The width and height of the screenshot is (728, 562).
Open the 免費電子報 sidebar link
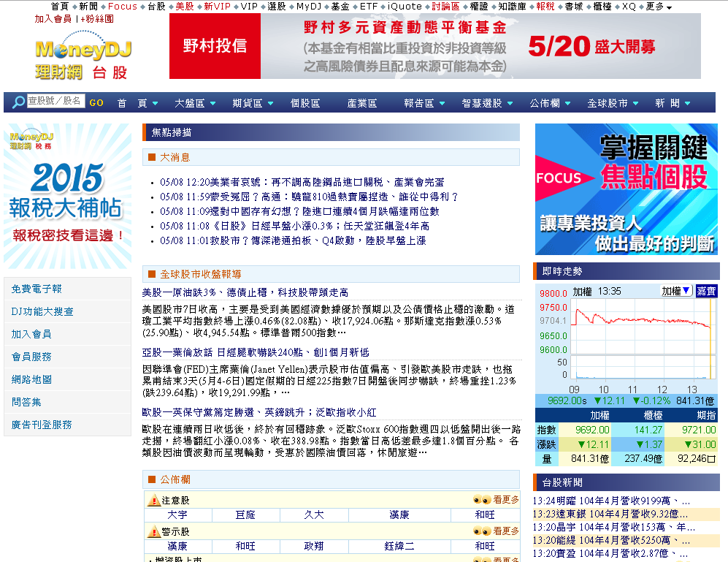point(37,289)
